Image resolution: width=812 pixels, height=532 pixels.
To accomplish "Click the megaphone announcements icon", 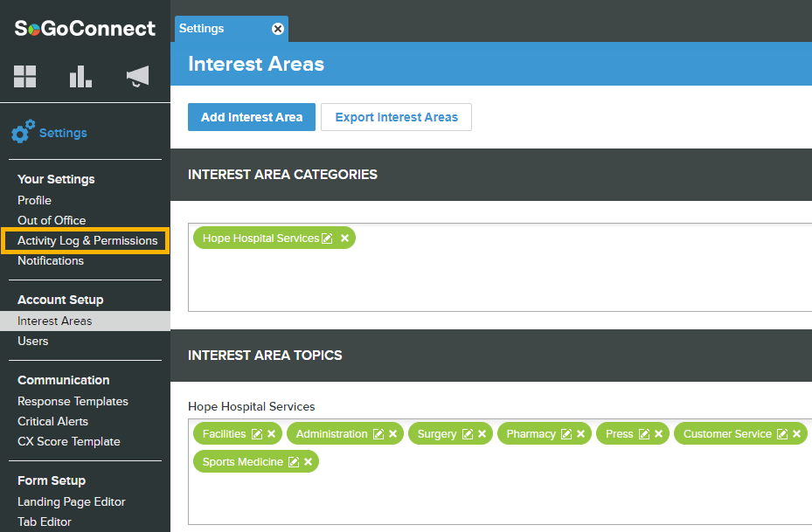I will (x=137, y=77).
